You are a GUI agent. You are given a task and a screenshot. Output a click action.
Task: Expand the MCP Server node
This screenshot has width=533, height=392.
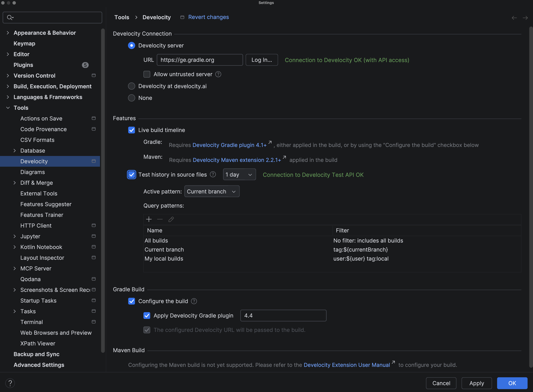coord(15,268)
